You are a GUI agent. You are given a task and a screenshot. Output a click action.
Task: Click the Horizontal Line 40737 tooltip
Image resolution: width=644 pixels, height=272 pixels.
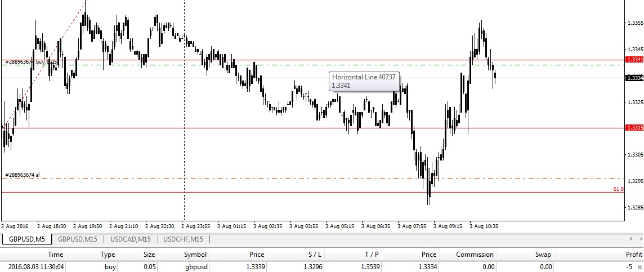(x=364, y=81)
